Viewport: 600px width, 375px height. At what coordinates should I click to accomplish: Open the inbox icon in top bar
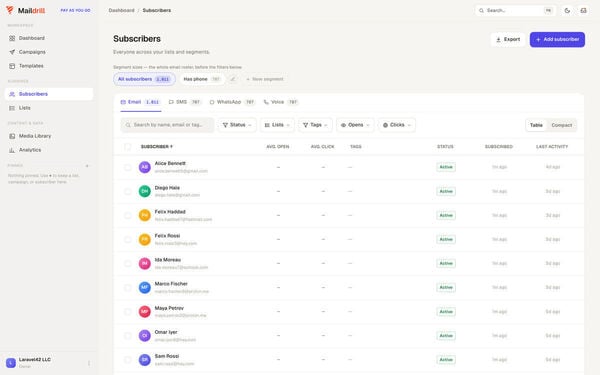583,11
